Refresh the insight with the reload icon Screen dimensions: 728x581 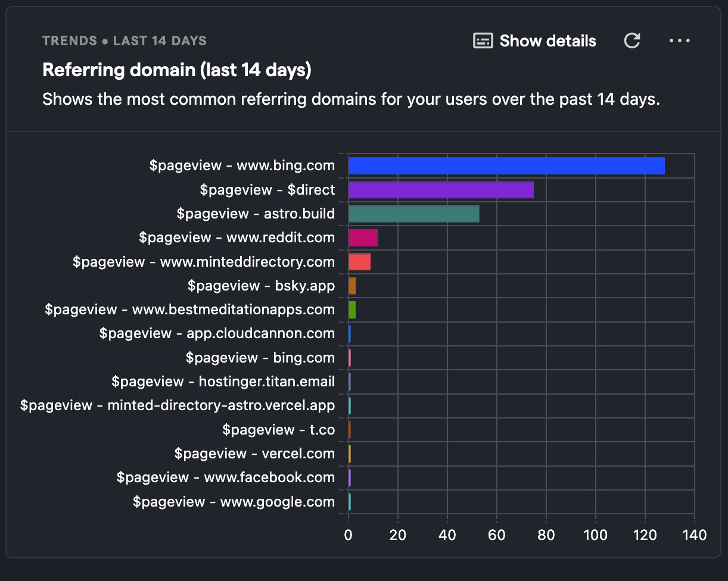[x=632, y=40]
